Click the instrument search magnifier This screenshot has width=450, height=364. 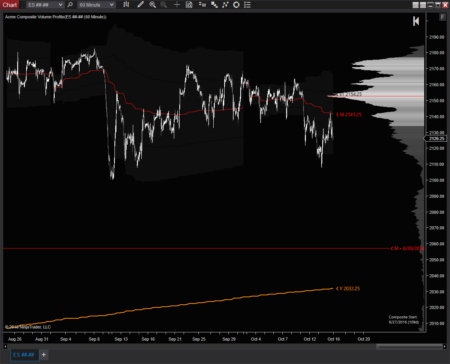(x=70, y=5)
